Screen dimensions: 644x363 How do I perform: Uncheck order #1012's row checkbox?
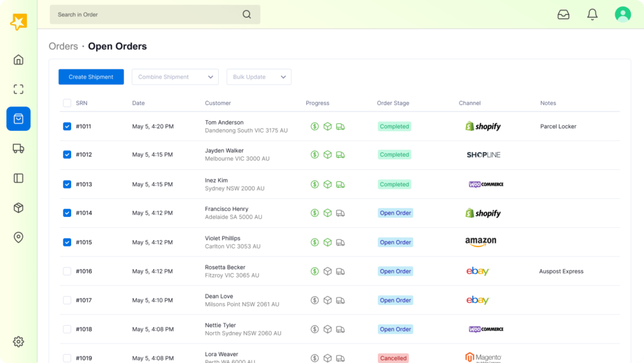tap(67, 155)
